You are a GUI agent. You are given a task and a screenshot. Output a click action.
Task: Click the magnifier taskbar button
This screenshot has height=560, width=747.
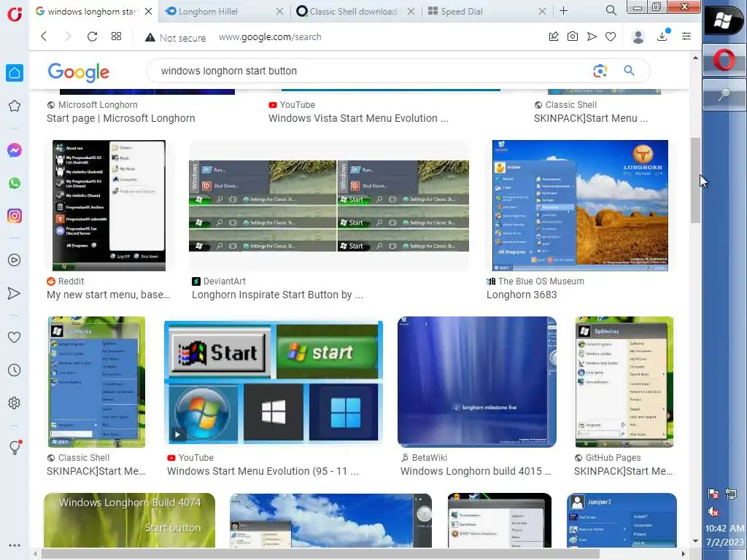[724, 95]
